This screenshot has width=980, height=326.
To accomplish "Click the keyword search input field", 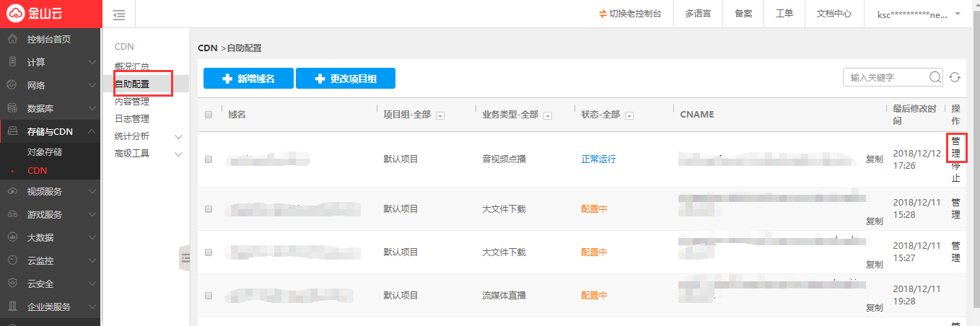I will [x=886, y=78].
